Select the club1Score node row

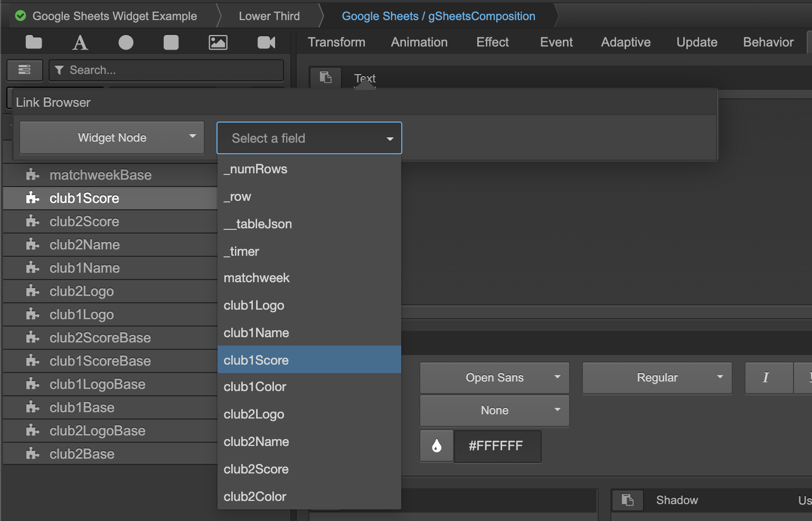click(111, 198)
